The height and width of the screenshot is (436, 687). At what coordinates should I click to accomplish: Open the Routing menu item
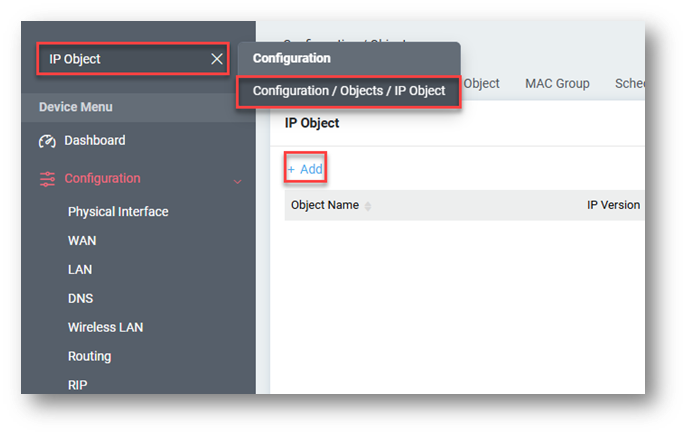89,356
